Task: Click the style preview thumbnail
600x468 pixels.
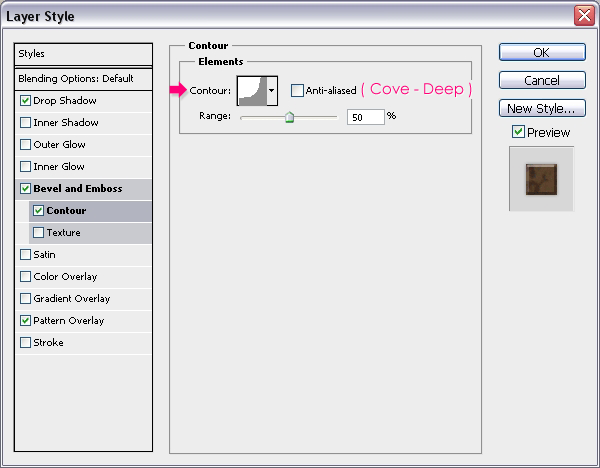Action: coord(541,178)
